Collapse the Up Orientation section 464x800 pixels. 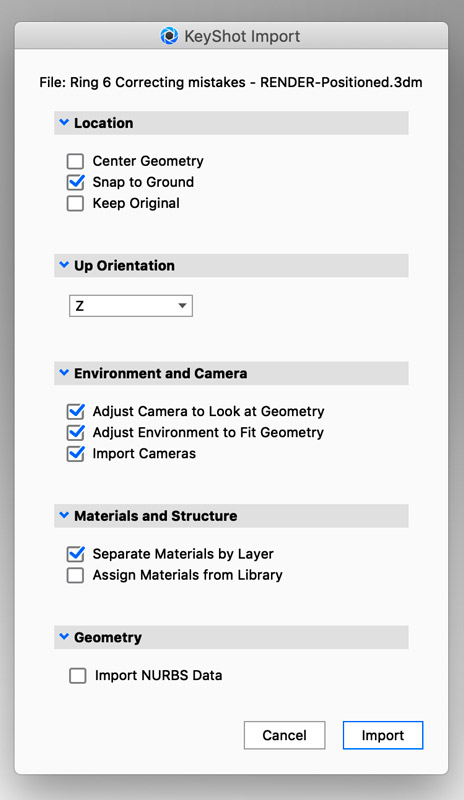[64, 265]
